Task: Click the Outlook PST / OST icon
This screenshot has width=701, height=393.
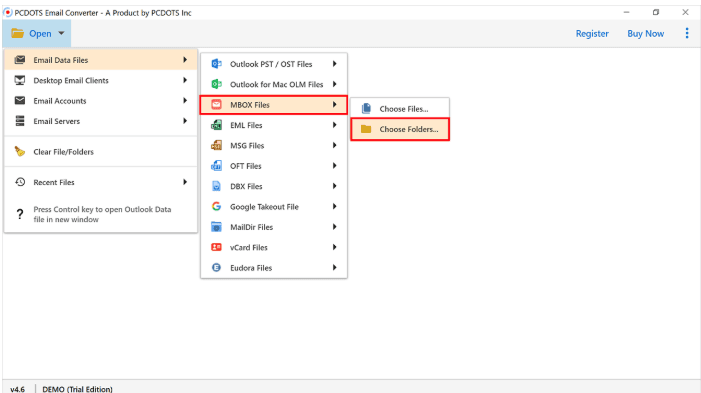Action: point(216,64)
